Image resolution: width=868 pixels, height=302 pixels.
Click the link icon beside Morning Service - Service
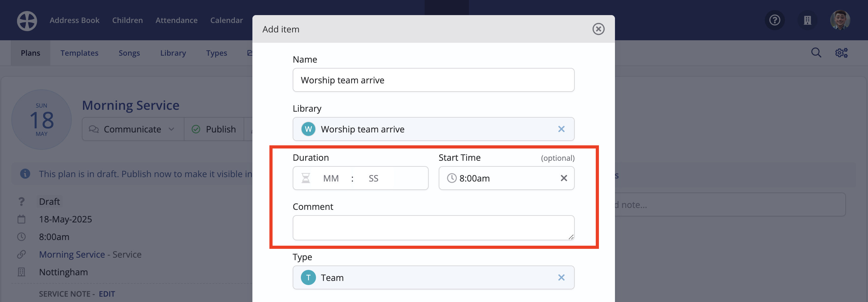click(21, 254)
